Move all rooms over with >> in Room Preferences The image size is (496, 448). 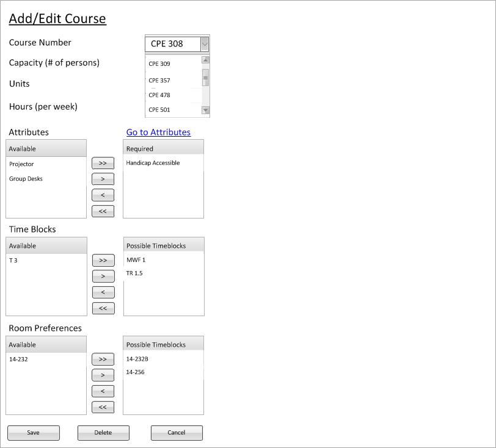[103, 359]
